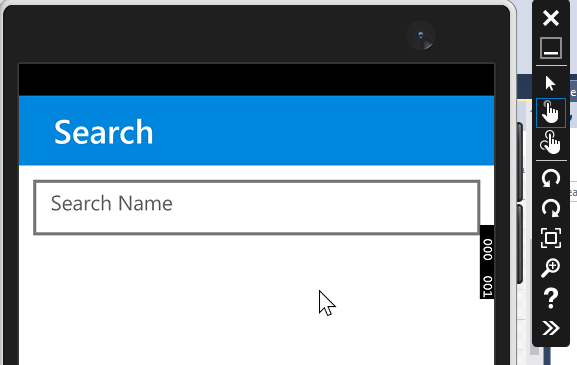
Task: Click the upper side hardware button
Action: coord(520,162)
